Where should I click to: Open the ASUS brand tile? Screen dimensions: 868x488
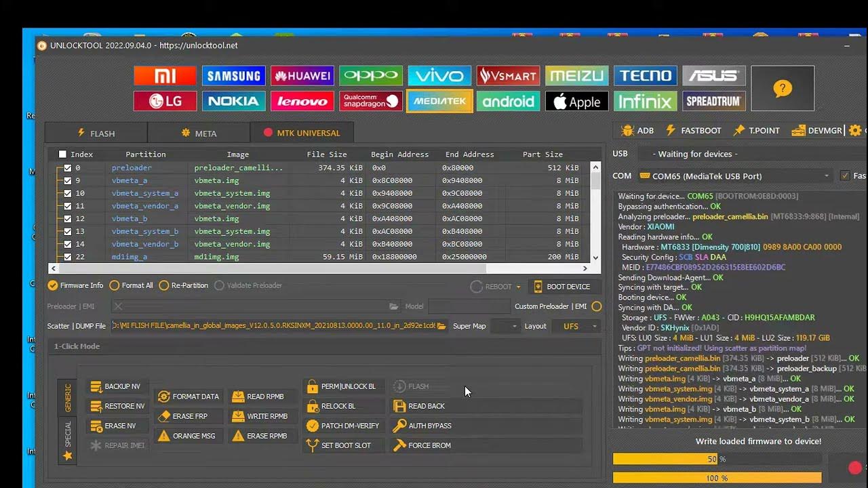click(x=713, y=75)
